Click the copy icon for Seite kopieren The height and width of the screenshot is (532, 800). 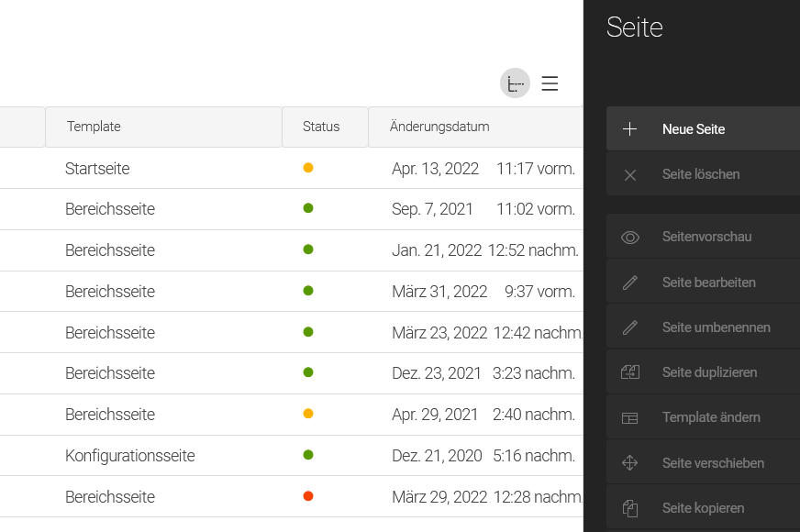pyautogui.click(x=630, y=508)
